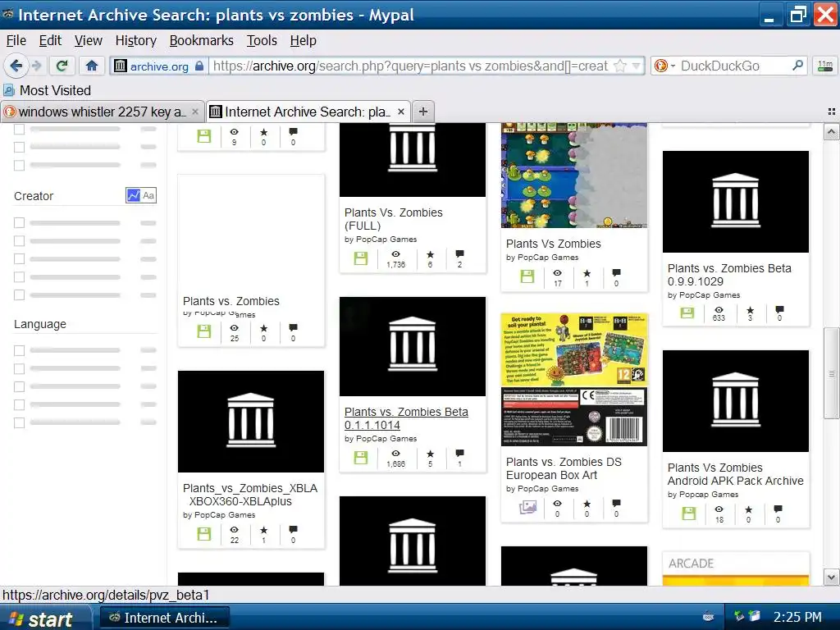Image resolution: width=840 pixels, height=630 pixels.
Task: Click the Plants Vs Zombies gameplay screenshot thumbnail
Action: [x=573, y=176]
